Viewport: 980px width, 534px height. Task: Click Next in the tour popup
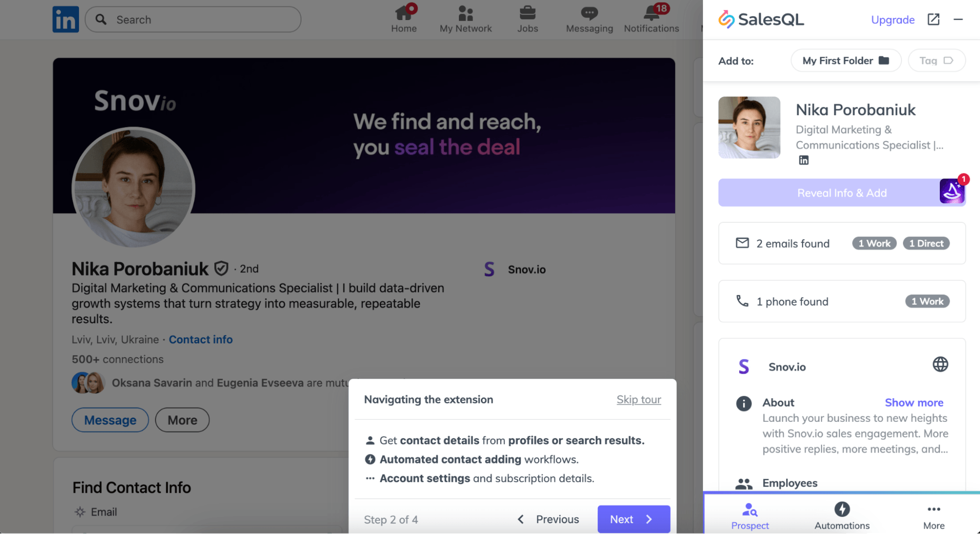pyautogui.click(x=633, y=519)
